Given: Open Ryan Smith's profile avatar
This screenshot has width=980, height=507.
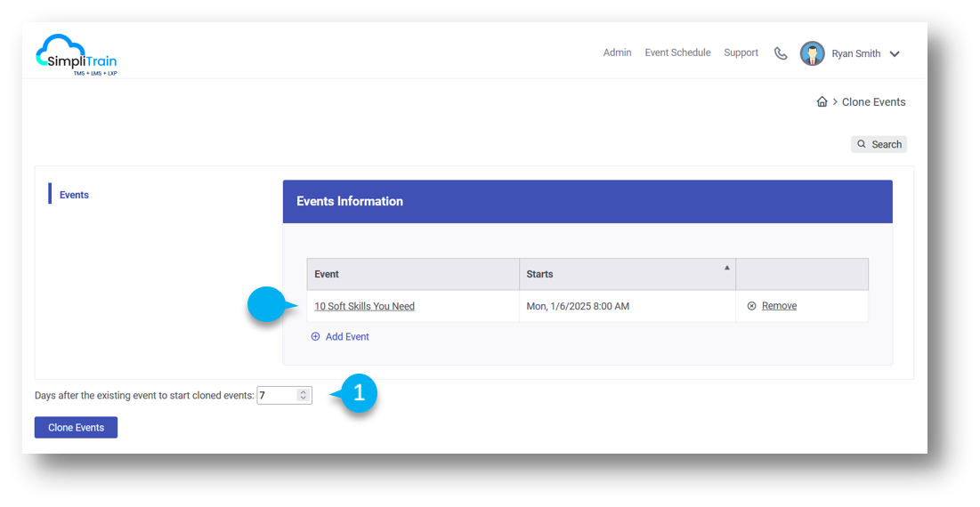Looking at the screenshot, I should point(812,53).
